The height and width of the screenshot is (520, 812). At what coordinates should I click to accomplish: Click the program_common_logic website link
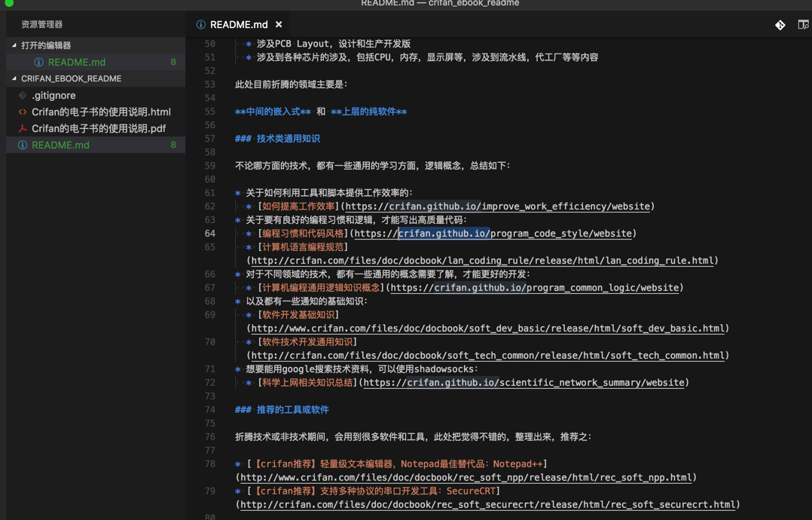click(x=535, y=287)
